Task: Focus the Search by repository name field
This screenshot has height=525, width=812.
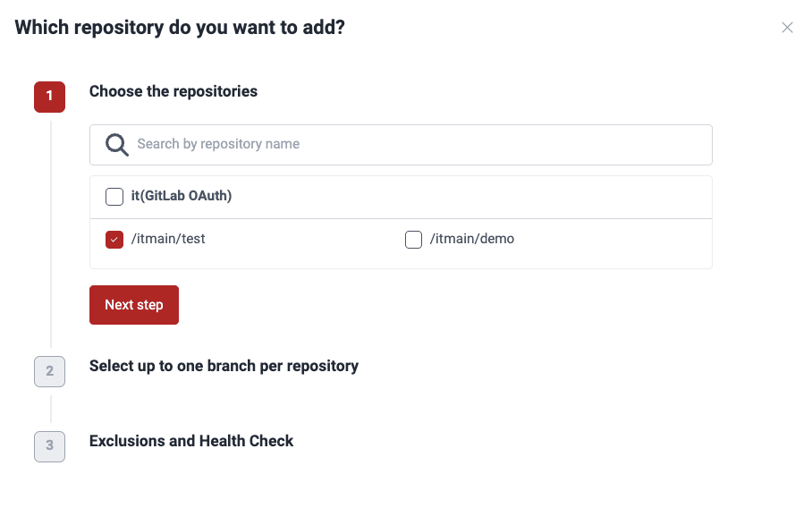Action: coord(401,145)
